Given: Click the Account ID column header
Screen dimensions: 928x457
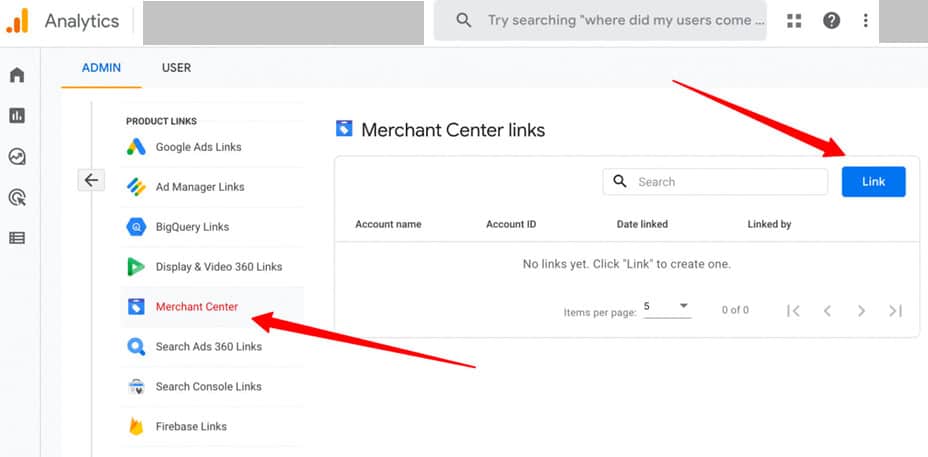Looking at the screenshot, I should tap(511, 224).
